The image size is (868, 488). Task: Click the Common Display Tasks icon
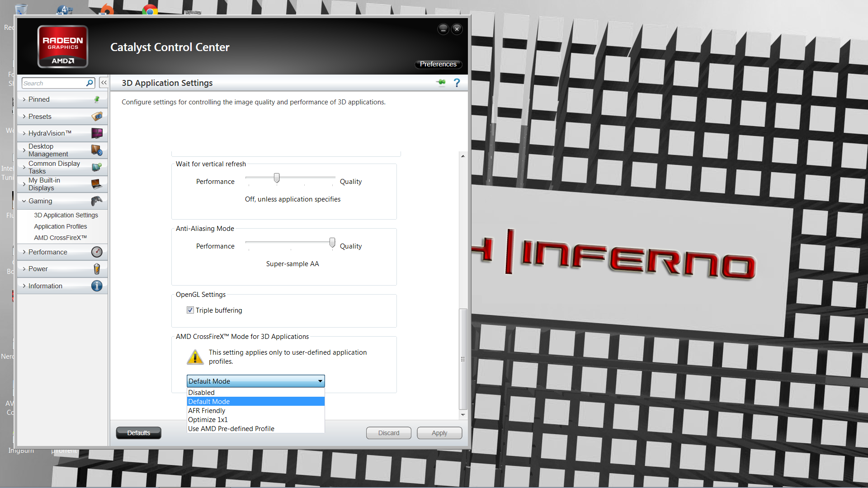pyautogui.click(x=97, y=167)
